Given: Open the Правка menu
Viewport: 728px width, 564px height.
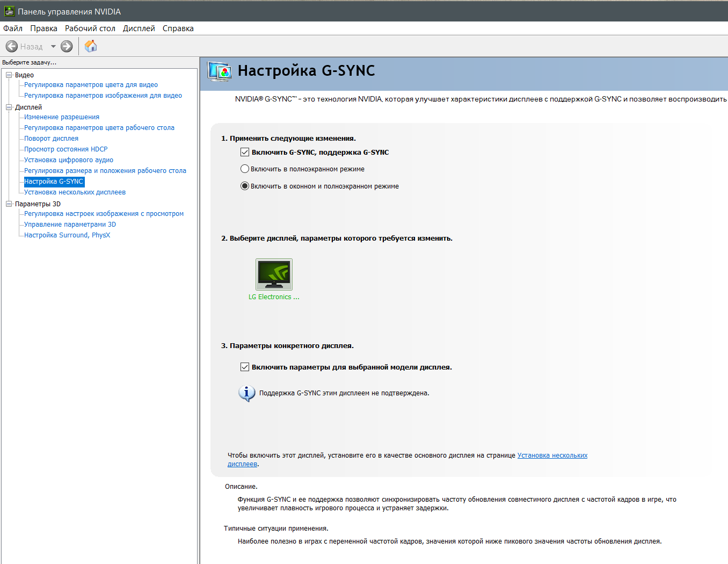Looking at the screenshot, I should pos(43,28).
